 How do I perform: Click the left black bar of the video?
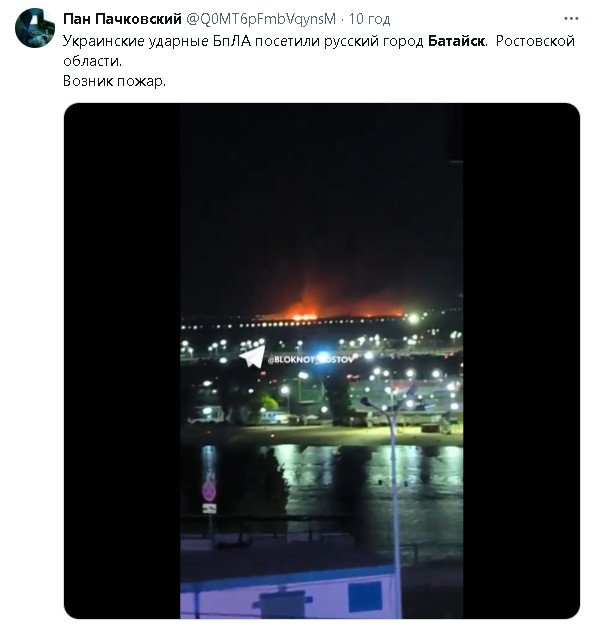pyautogui.click(x=122, y=361)
